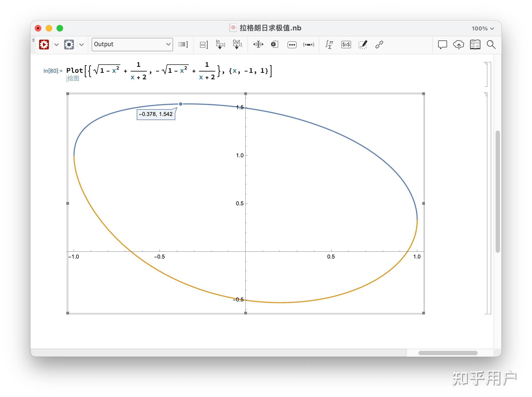
Task: Click the evaluate cells star icon
Action: coord(44,45)
